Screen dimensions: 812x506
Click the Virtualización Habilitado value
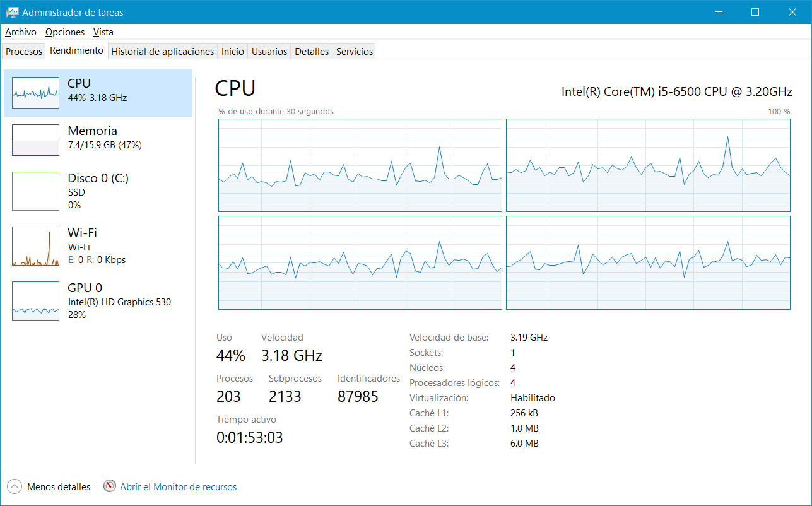click(x=533, y=398)
